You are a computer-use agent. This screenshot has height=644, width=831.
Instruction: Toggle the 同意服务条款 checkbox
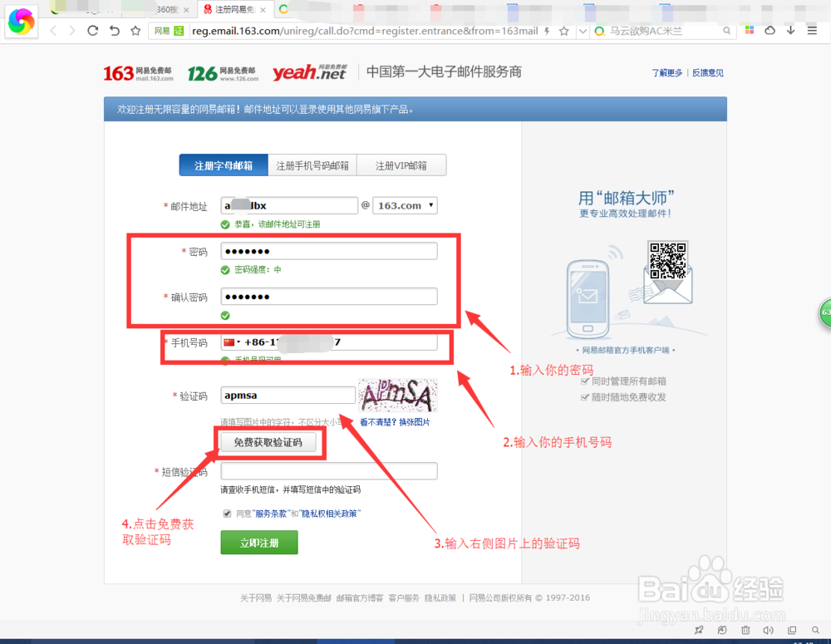228,514
